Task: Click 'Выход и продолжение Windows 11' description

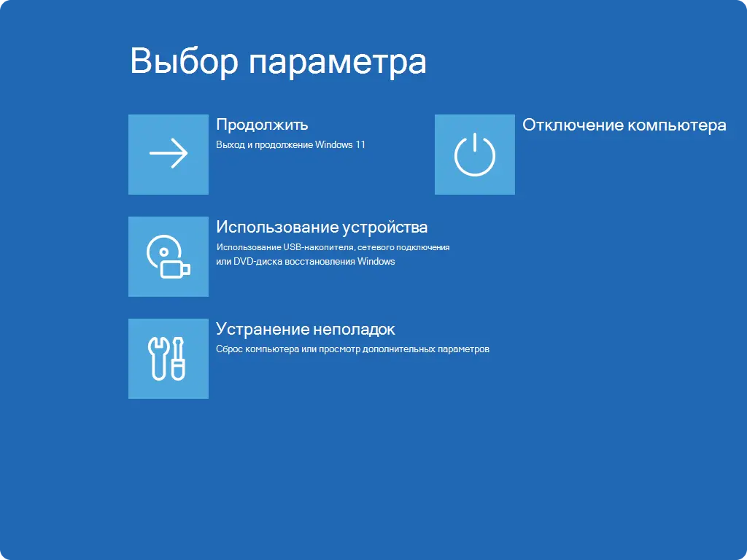Action: [x=290, y=144]
